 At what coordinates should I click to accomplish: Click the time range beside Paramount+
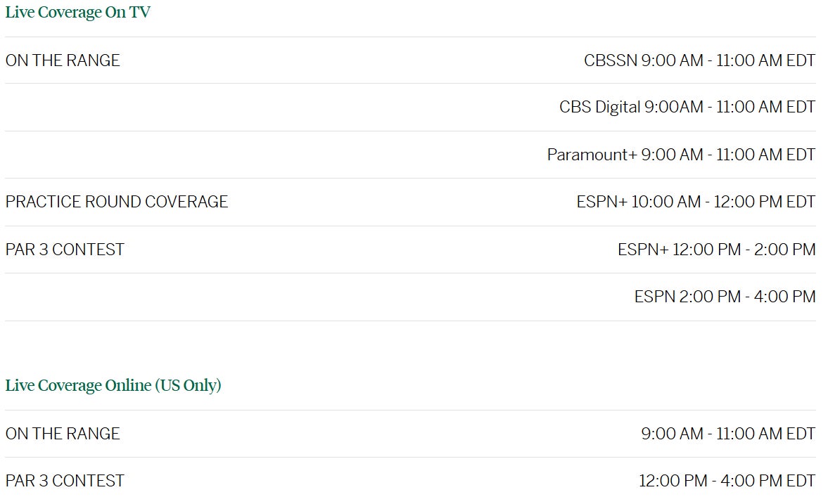(x=727, y=154)
